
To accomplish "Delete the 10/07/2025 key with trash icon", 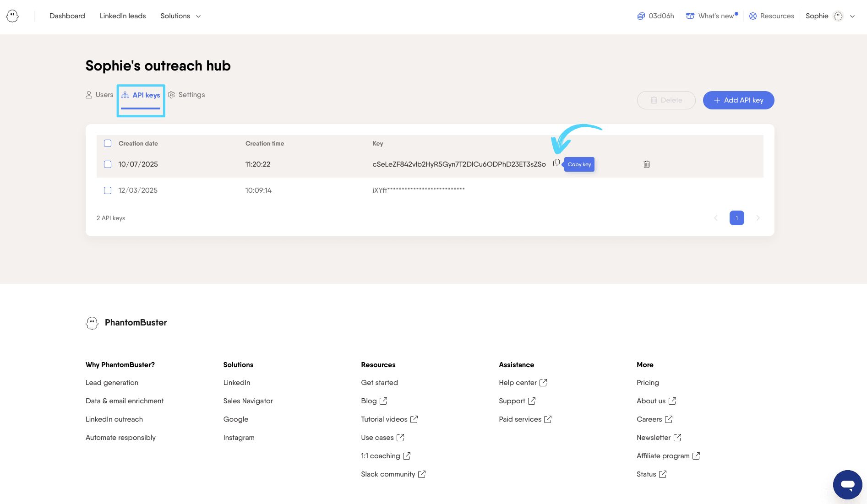I will tap(646, 164).
